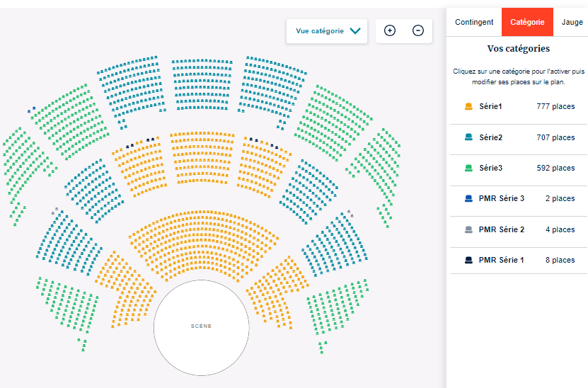Image resolution: width=588 pixels, height=388 pixels.
Task: Activate the Série1 category label
Action: pos(490,107)
